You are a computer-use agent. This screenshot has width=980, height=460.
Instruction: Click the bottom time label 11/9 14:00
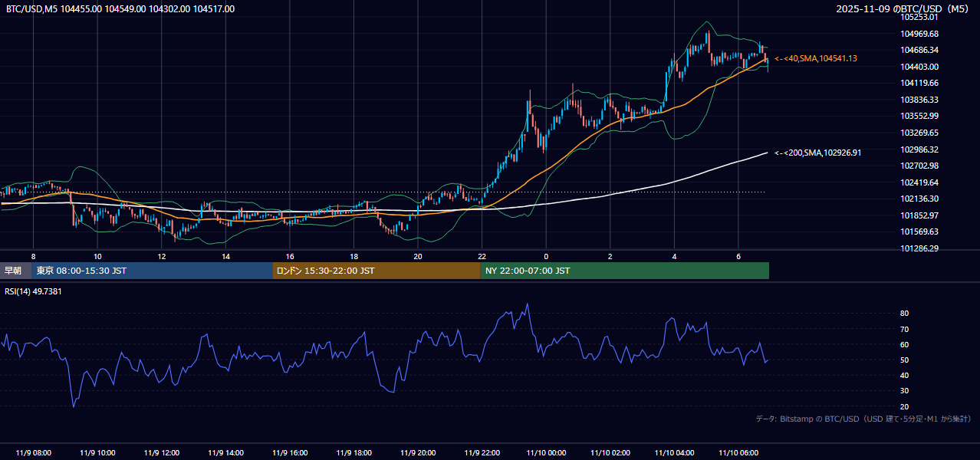click(x=225, y=453)
